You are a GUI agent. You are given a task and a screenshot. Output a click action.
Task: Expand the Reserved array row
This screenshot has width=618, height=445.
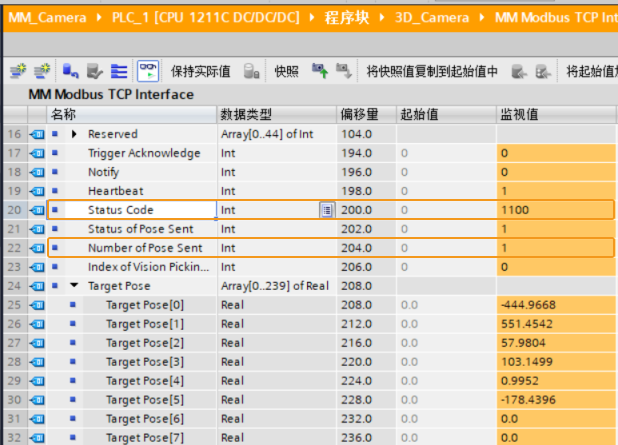[x=74, y=134]
